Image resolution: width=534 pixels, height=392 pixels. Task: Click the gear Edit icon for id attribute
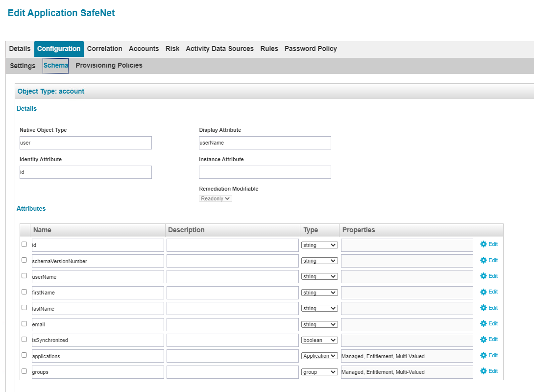point(483,245)
